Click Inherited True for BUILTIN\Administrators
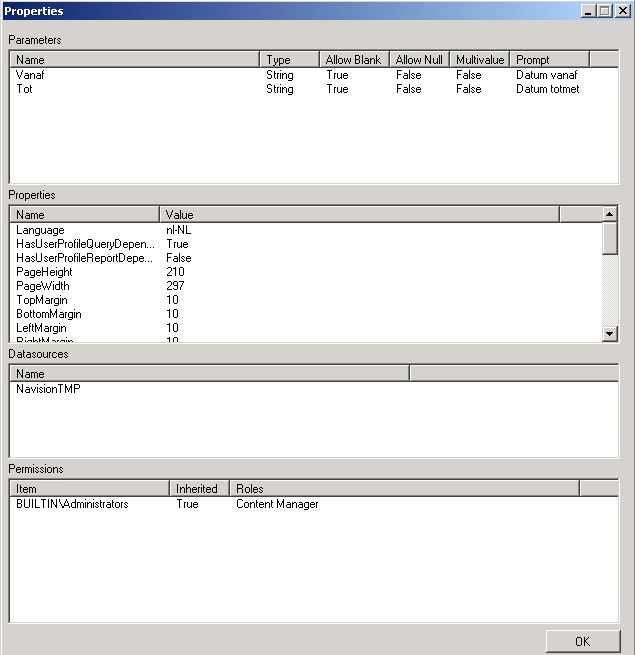This screenshot has height=655, width=635. pos(187,504)
